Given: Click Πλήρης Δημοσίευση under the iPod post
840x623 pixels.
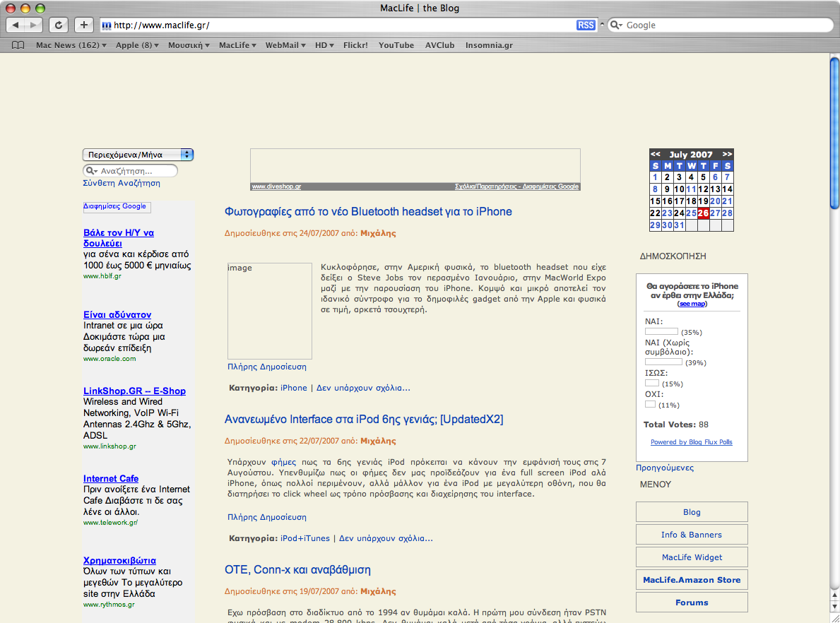Looking at the screenshot, I should pyautogui.click(x=267, y=518).
